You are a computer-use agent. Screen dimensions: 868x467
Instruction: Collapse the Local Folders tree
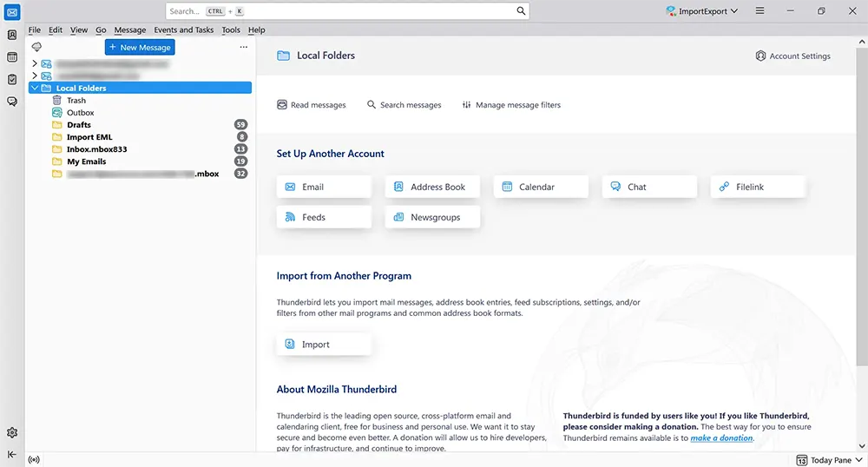click(x=35, y=88)
